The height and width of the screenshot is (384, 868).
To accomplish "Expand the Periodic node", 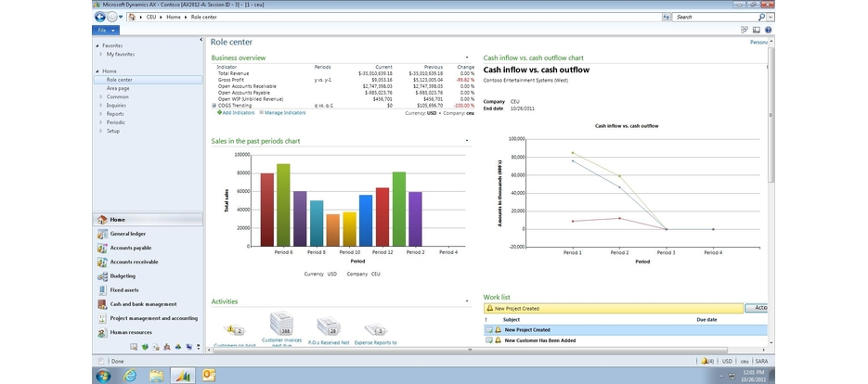I will pyautogui.click(x=101, y=122).
